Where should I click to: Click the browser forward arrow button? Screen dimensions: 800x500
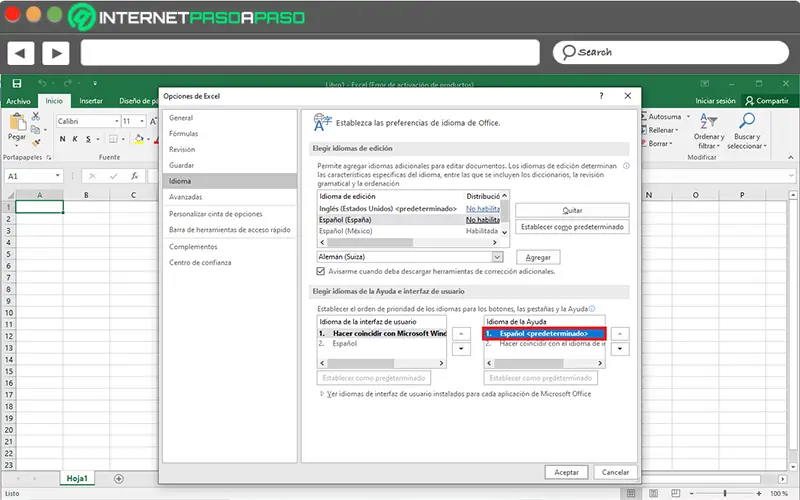[x=56, y=53]
